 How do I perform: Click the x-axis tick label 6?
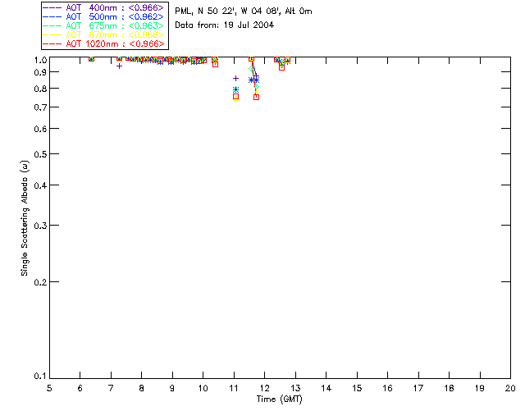point(80,388)
